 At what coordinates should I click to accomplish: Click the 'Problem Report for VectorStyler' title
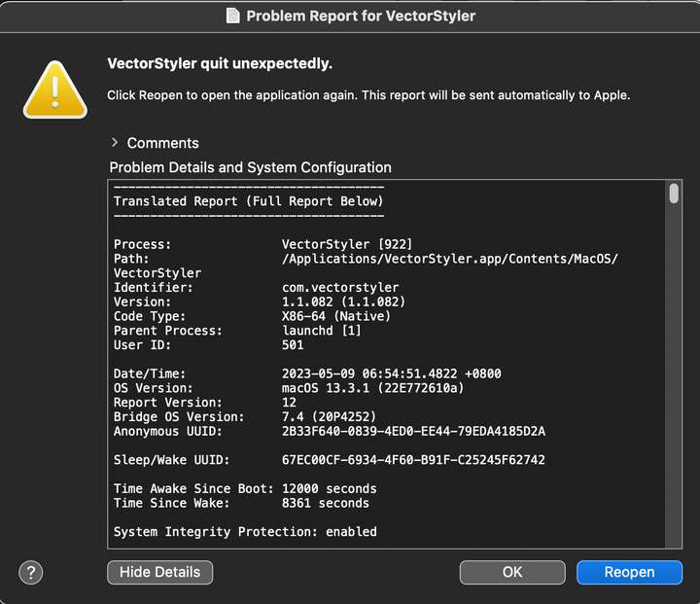(361, 16)
